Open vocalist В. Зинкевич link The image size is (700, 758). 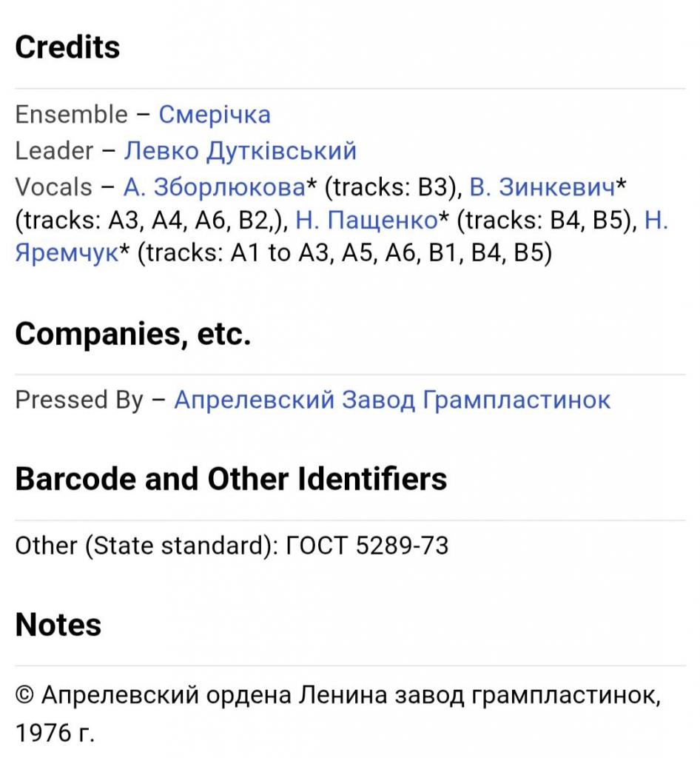[543, 187]
